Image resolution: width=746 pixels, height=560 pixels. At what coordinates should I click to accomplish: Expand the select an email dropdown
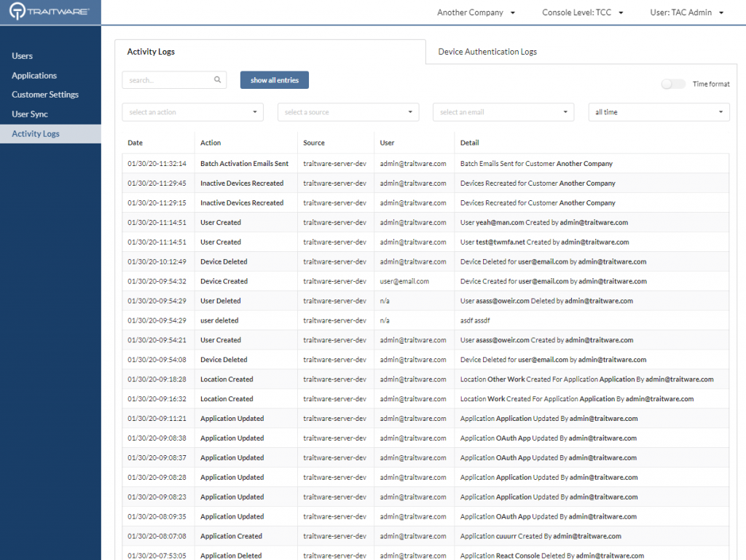coord(503,112)
